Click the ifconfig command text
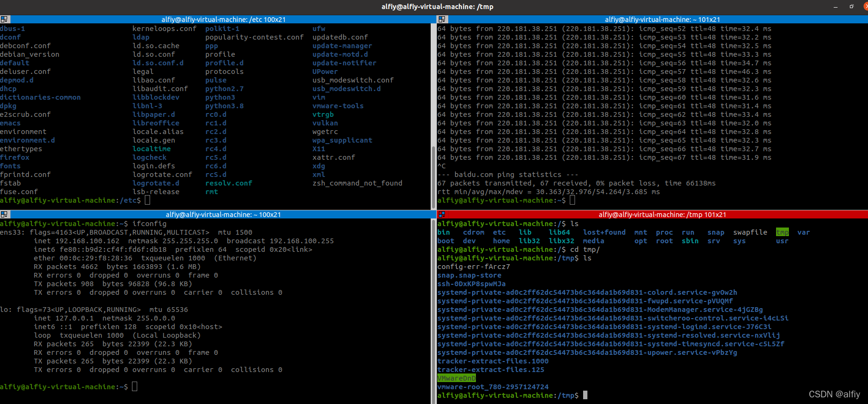The width and height of the screenshot is (868, 404). [150, 224]
